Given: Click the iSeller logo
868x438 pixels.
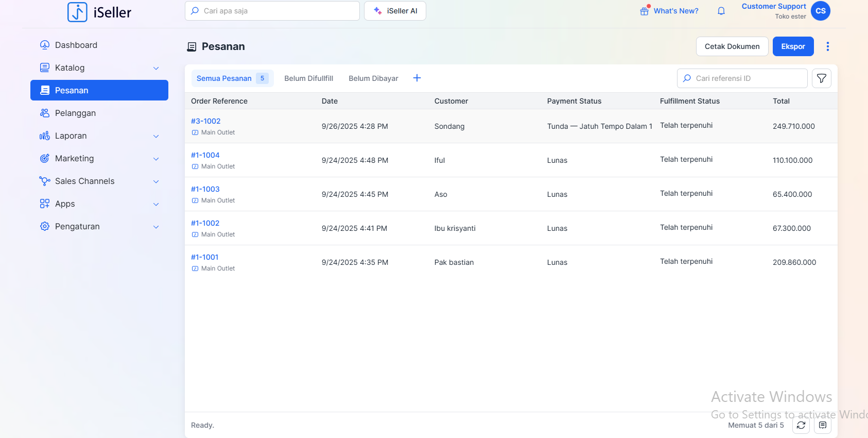Looking at the screenshot, I should click(99, 12).
